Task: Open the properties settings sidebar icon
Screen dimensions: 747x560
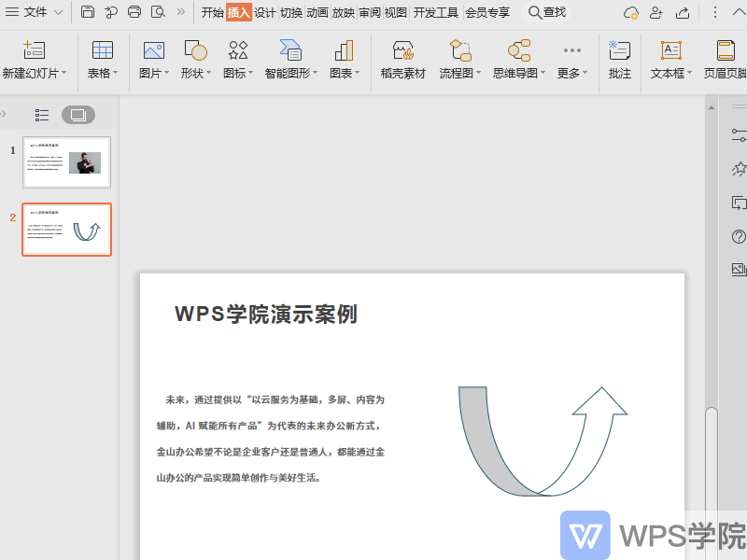Action: tap(739, 134)
